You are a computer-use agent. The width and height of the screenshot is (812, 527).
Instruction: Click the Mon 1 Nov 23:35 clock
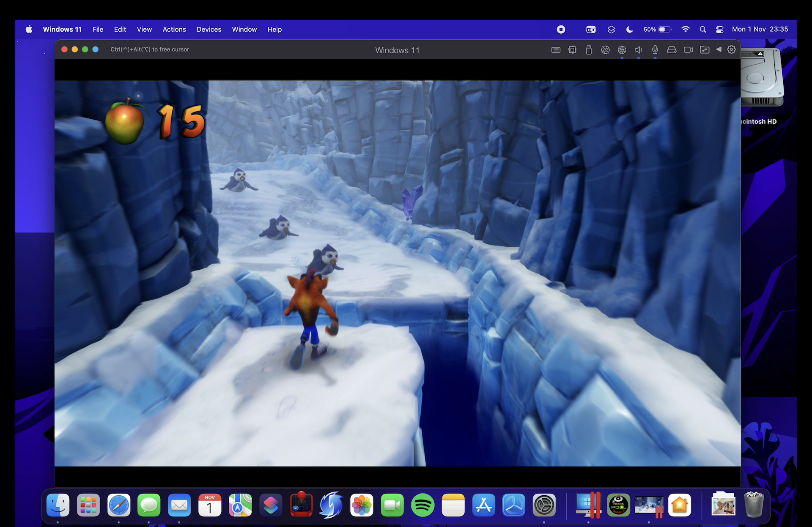(x=760, y=29)
